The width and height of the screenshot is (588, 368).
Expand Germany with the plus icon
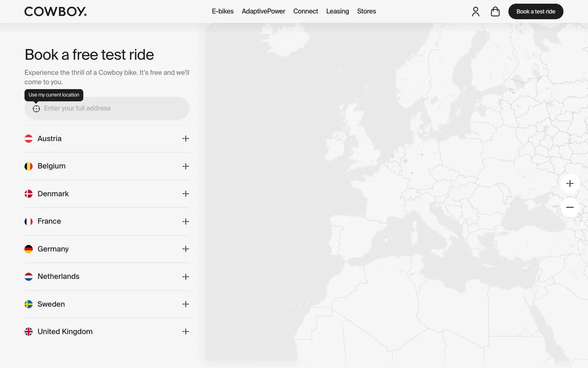click(186, 249)
